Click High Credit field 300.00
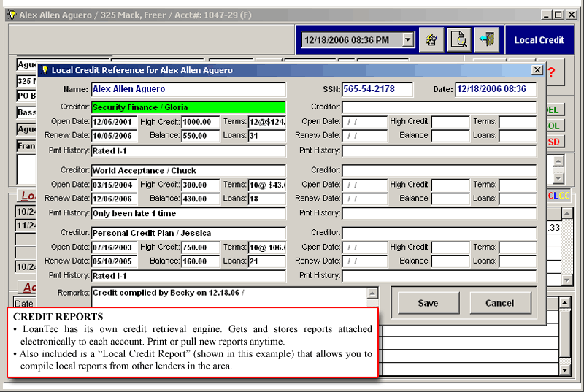 pos(200,185)
